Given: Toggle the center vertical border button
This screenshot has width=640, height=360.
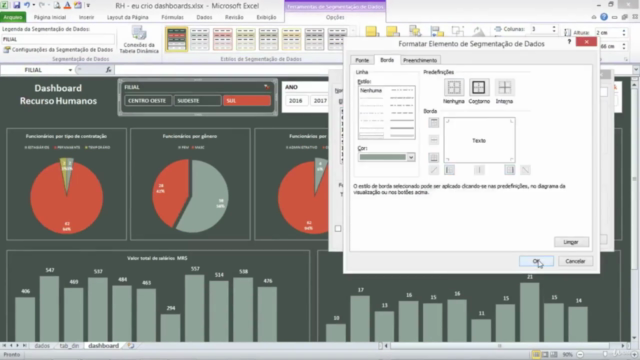Looking at the screenshot, I should [479, 170].
